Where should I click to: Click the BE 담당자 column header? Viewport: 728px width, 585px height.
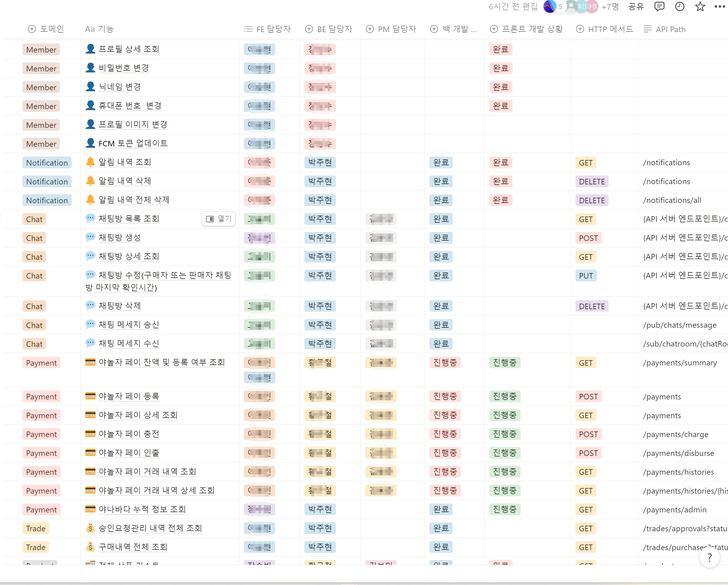pos(328,29)
